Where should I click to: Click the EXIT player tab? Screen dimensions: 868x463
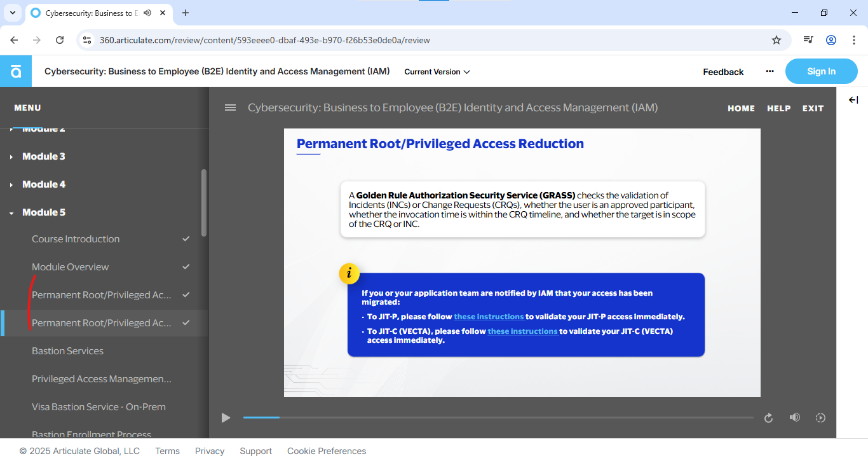[x=813, y=108]
